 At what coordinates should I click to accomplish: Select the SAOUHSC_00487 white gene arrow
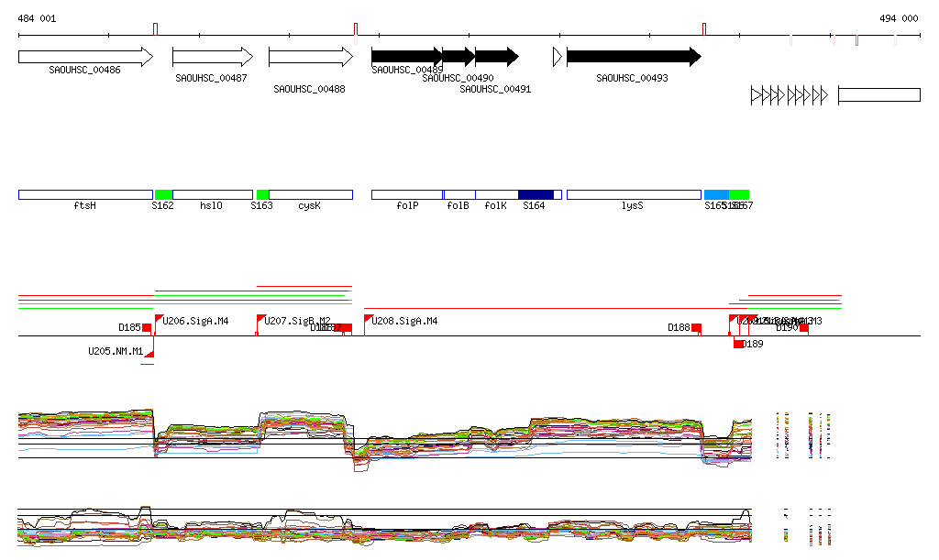[212, 57]
